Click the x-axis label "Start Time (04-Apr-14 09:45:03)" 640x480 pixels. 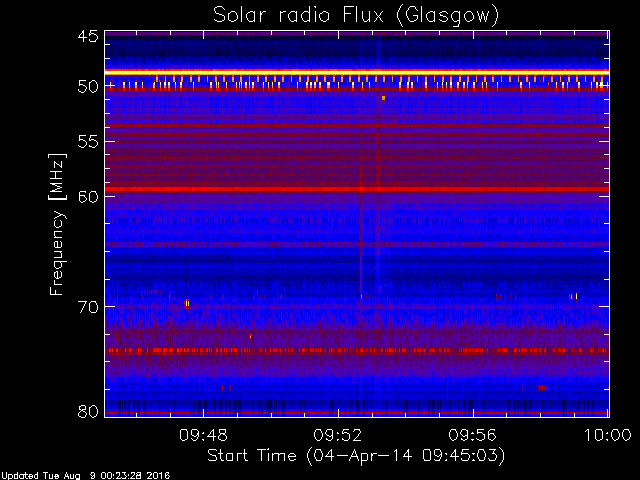tap(356, 455)
